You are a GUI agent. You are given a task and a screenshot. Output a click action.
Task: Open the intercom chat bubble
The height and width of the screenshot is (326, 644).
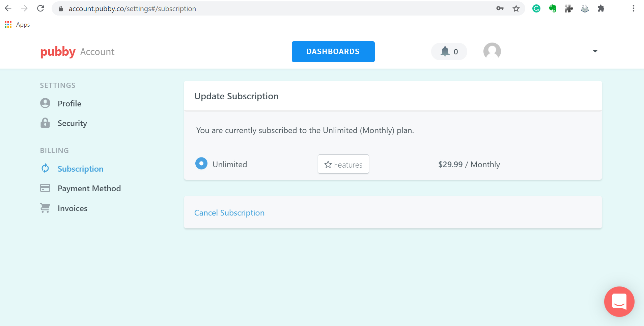coord(619,302)
